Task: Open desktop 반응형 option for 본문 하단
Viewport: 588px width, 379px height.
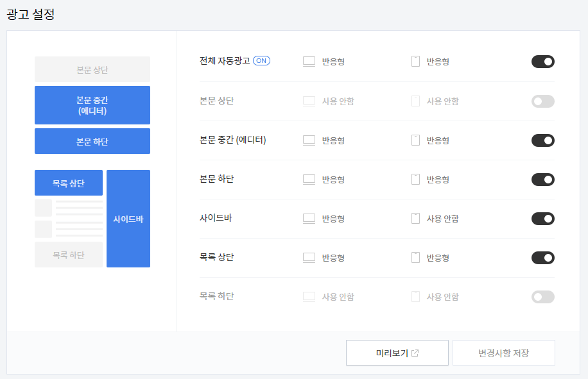Action: tap(333, 180)
